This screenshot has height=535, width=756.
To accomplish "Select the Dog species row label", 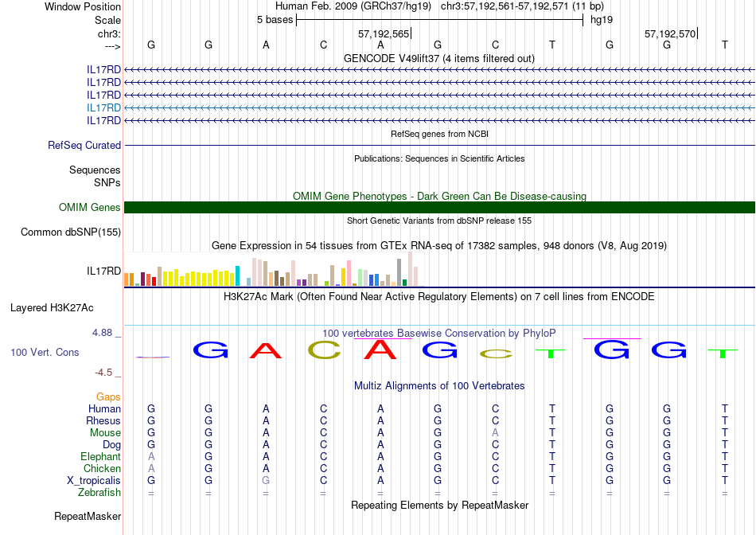I will pyautogui.click(x=112, y=445).
